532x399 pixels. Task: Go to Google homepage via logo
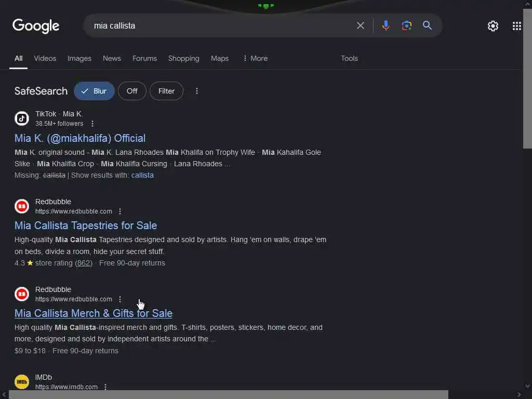36,26
